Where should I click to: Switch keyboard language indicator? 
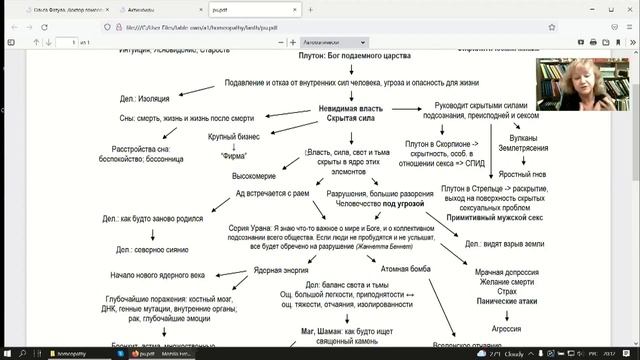[593, 353]
